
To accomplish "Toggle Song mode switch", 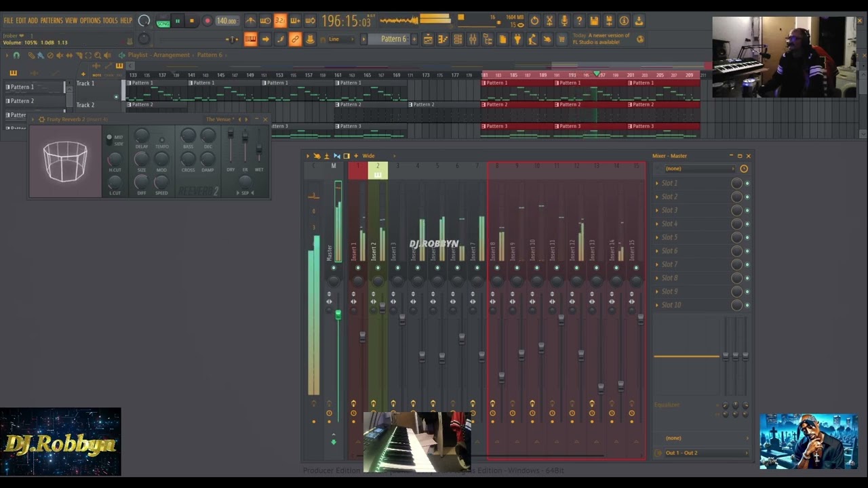I will [x=163, y=22].
